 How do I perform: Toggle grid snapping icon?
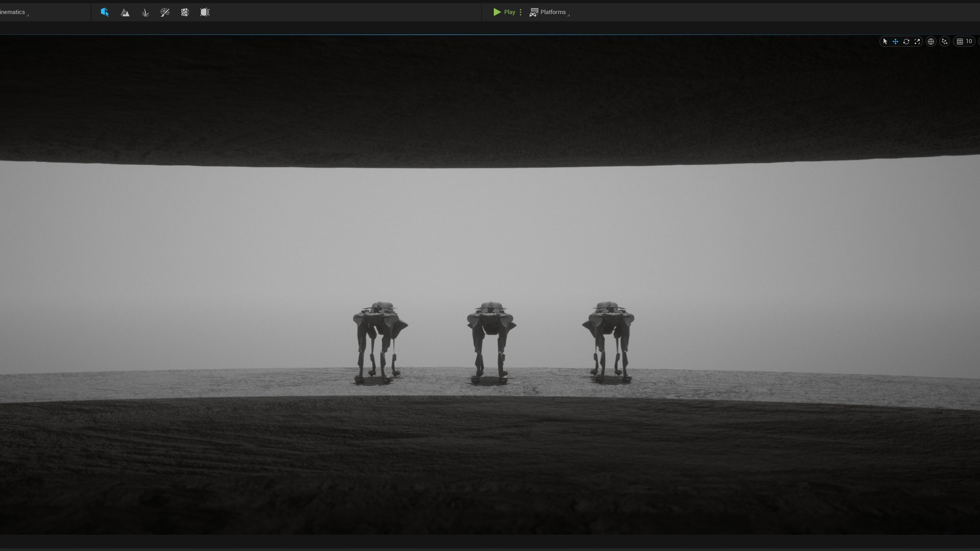960,41
